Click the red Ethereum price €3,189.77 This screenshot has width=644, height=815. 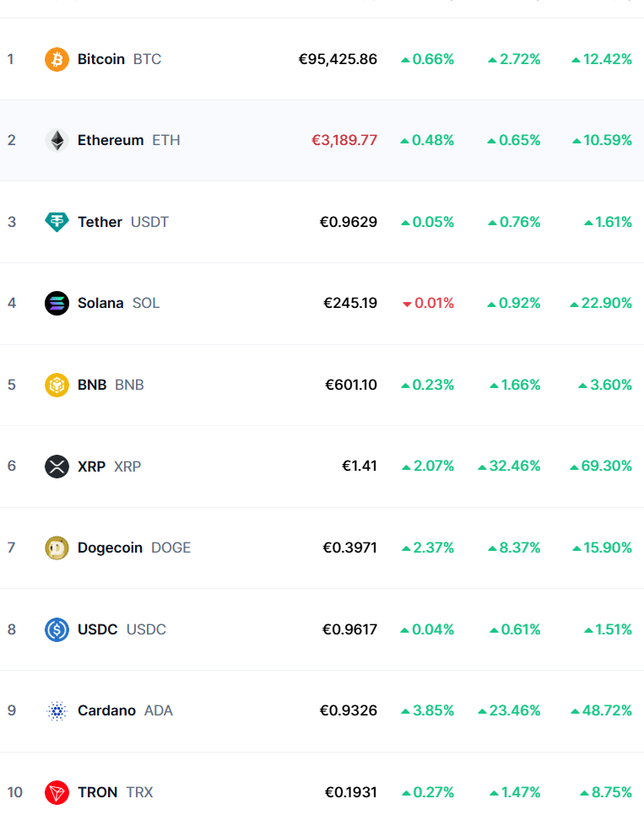coord(344,140)
